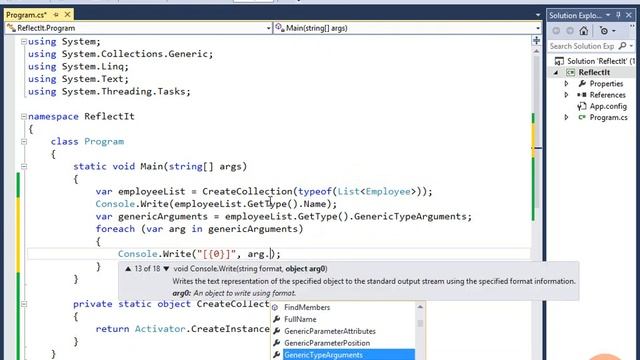Open Solution Explorer window options dropdown
This screenshot has height=360, width=640.
point(608,15)
